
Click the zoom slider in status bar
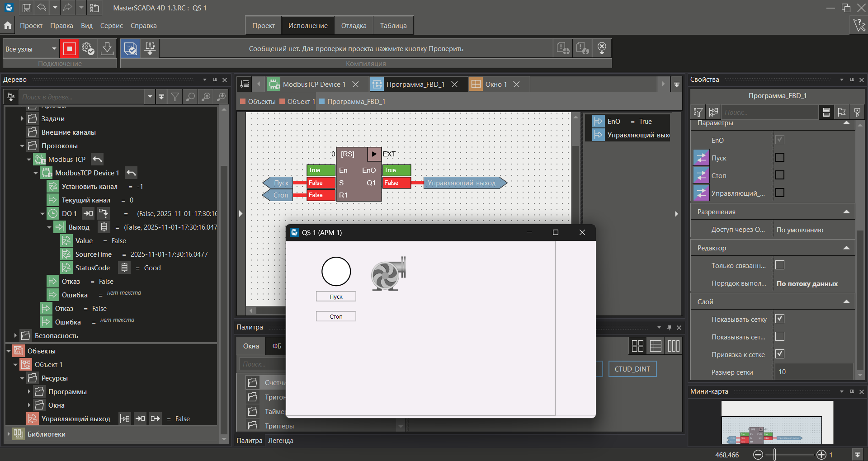[x=775, y=455]
